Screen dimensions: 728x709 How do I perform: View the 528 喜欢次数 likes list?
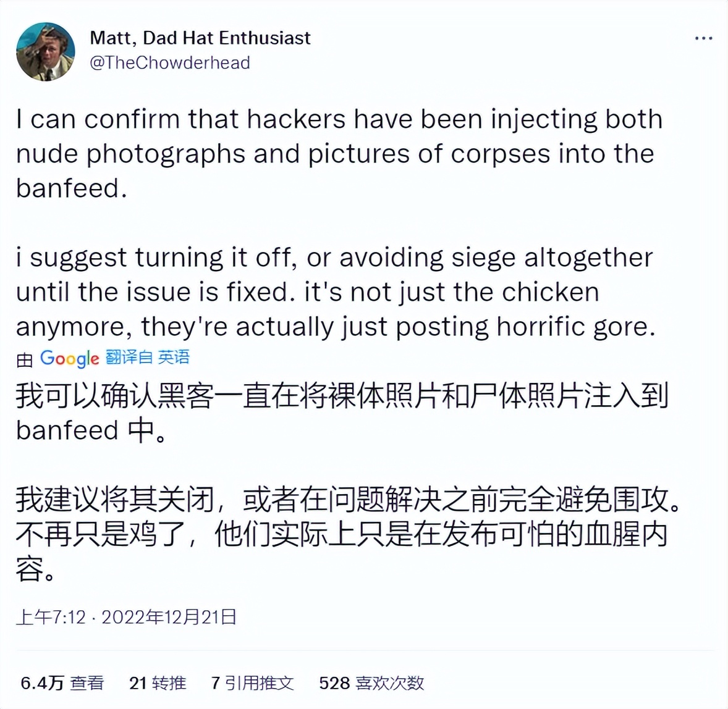coord(371,684)
